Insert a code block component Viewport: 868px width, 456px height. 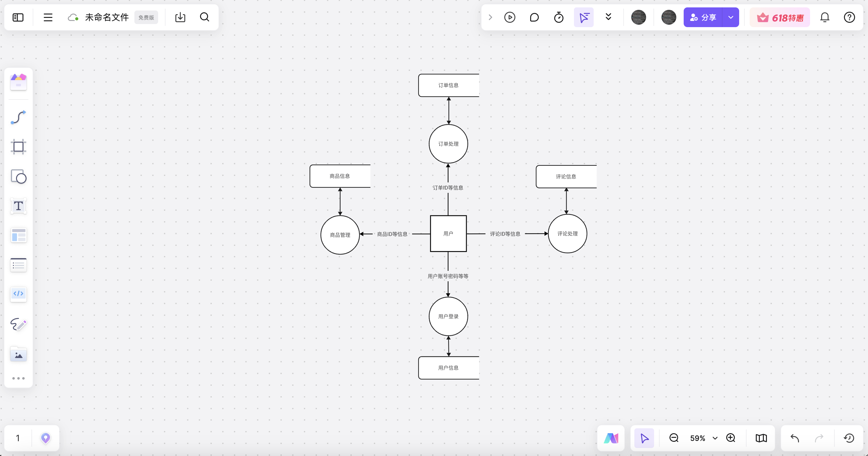coord(18,294)
